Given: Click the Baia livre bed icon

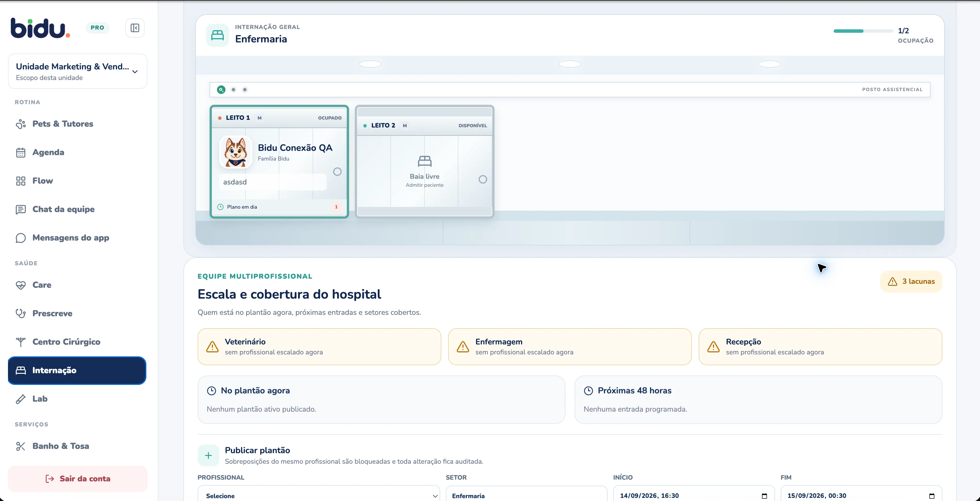Looking at the screenshot, I should click(x=425, y=161).
